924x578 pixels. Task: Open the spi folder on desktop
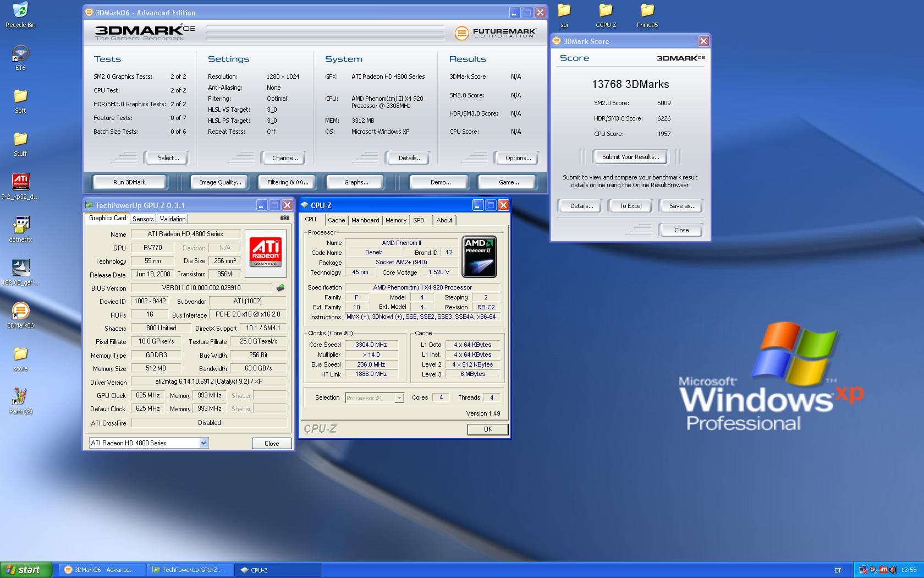(x=564, y=15)
